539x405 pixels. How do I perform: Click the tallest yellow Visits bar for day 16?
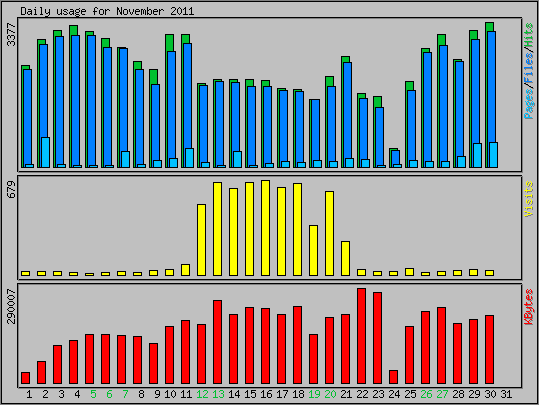pyautogui.click(x=265, y=228)
